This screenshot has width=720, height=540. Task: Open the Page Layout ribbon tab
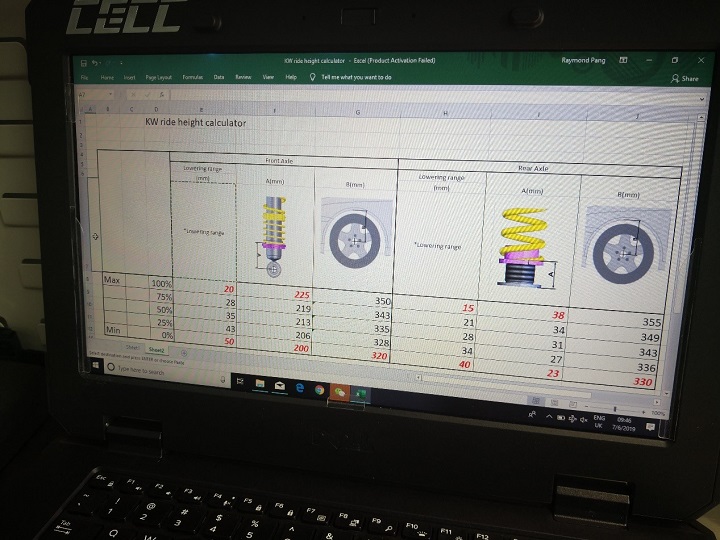(x=158, y=78)
